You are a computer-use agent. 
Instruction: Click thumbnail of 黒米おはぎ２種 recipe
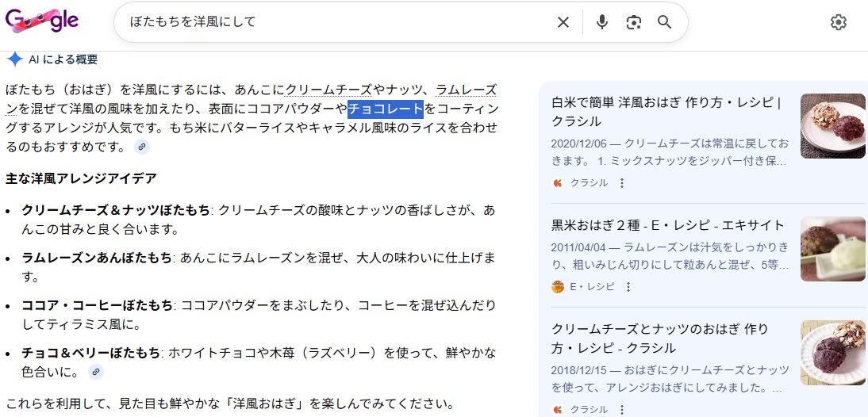tap(832, 249)
